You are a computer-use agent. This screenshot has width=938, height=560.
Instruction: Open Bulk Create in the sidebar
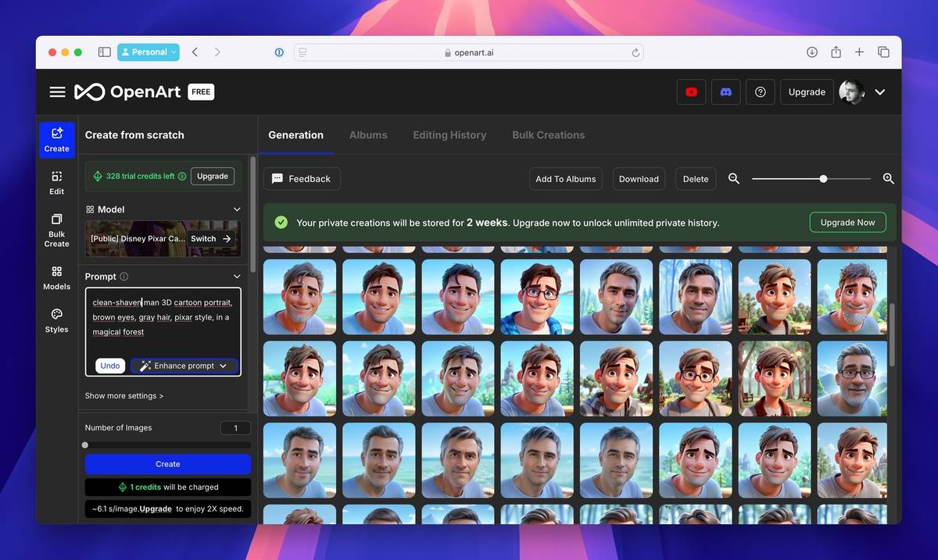[x=56, y=230]
